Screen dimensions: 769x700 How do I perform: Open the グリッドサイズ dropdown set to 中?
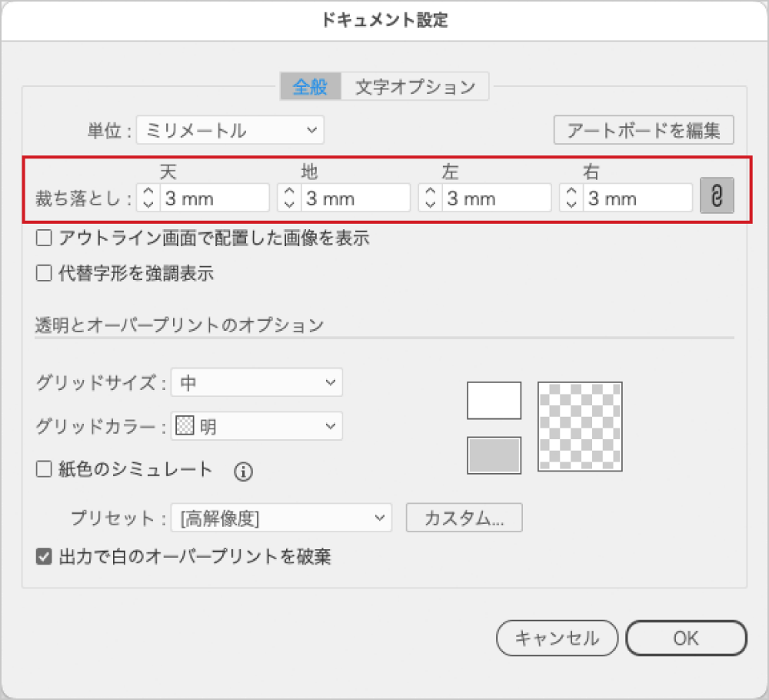tap(256, 382)
